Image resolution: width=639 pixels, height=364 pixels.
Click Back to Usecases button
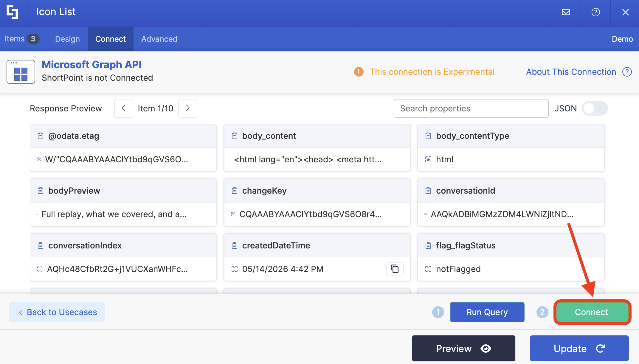click(57, 312)
